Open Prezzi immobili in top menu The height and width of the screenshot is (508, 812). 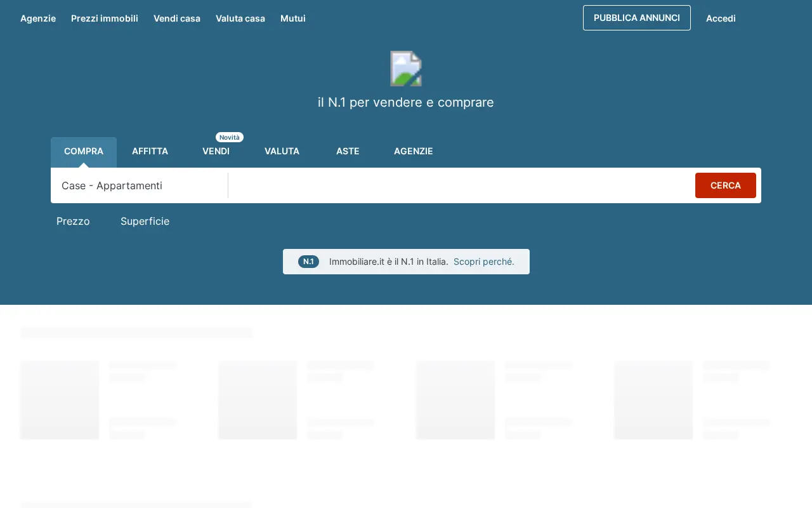coord(105,18)
